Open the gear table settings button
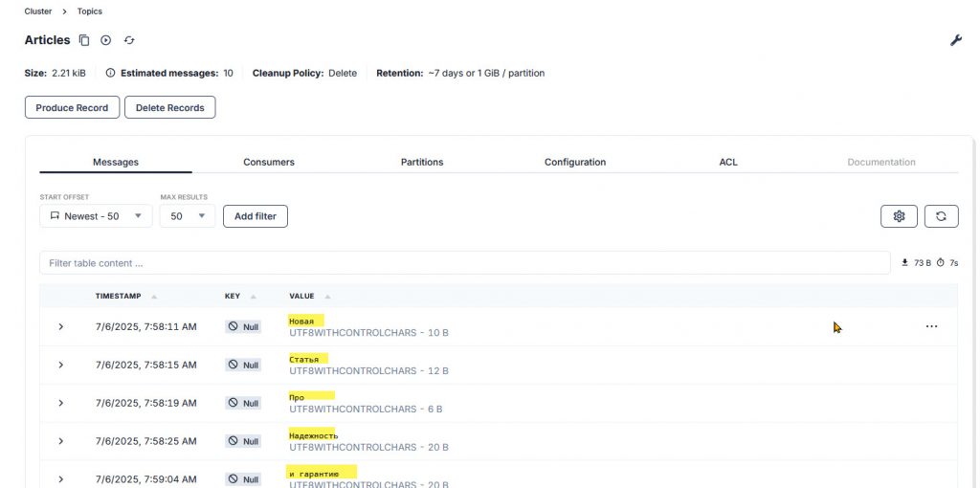Screen dimensions: 980x488 (x=899, y=216)
